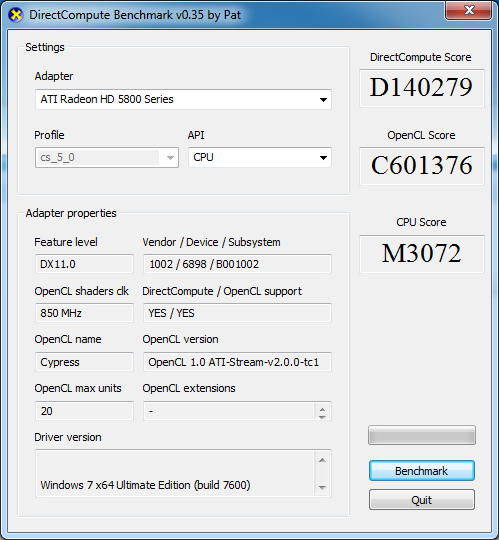This screenshot has width=499, height=540.
Task: Click the DirectCompute app icon in title bar
Action: click(x=15, y=15)
